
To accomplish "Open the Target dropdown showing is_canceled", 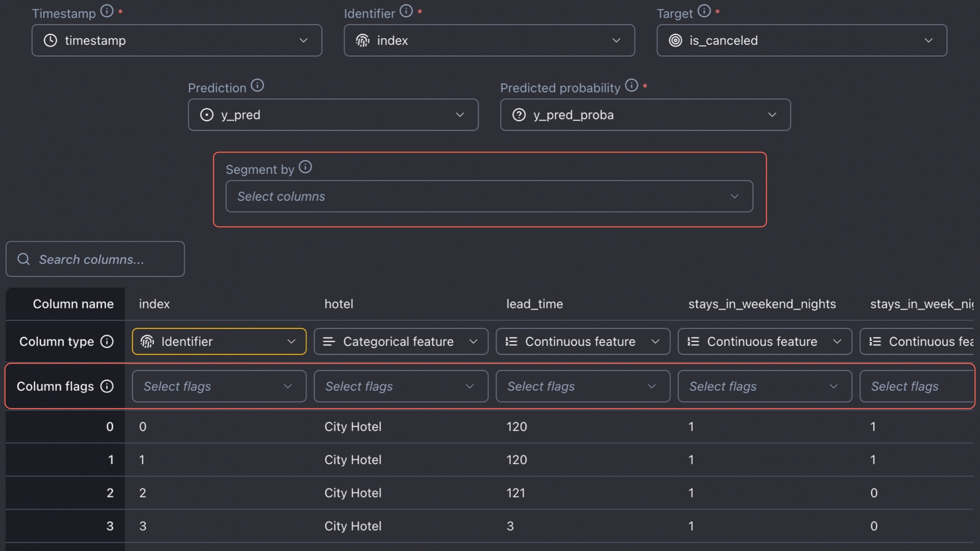I will (801, 40).
